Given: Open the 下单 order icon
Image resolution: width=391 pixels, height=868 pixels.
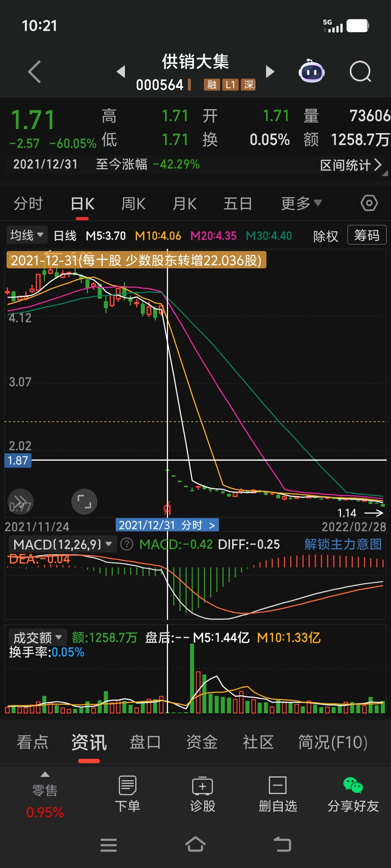Looking at the screenshot, I should click(x=127, y=794).
